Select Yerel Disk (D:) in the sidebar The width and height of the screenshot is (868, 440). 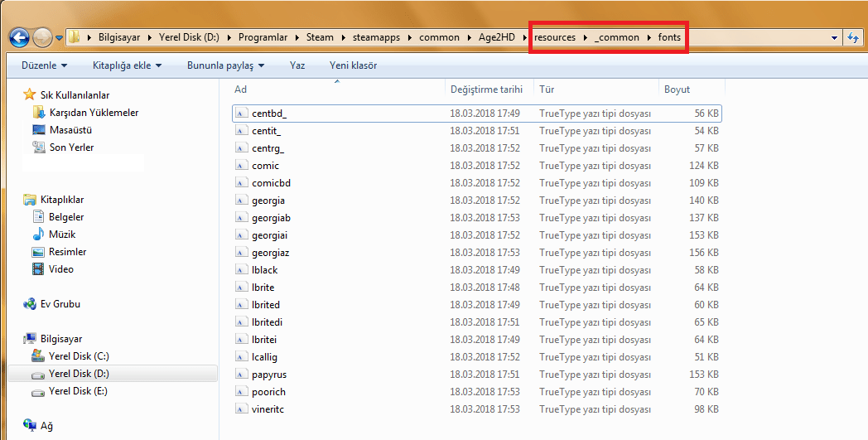point(79,374)
